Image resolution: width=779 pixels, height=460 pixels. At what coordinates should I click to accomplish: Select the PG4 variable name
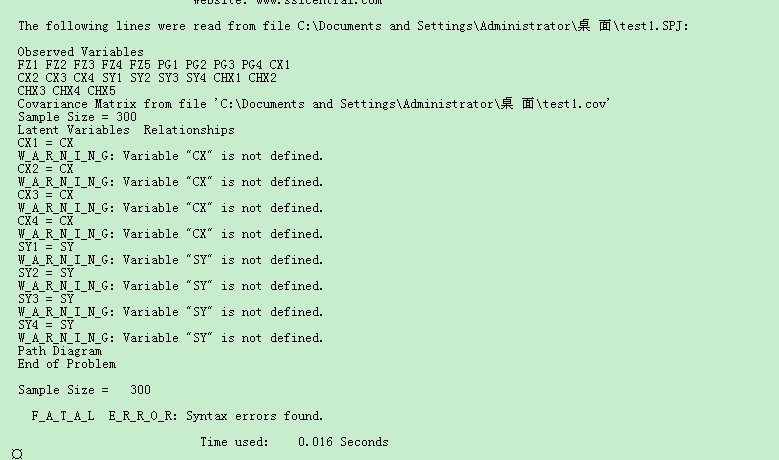251,65
